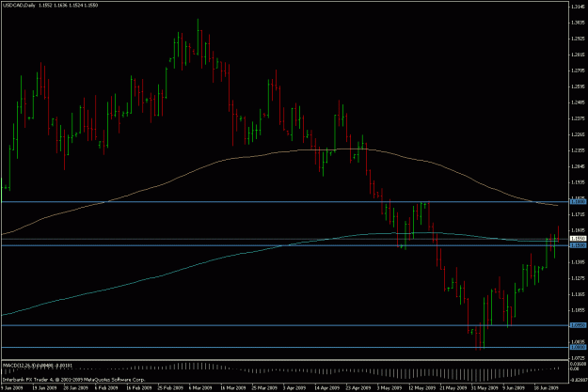
Task: Select the 1.1500 horizontal line price tag
Action: tap(578, 245)
